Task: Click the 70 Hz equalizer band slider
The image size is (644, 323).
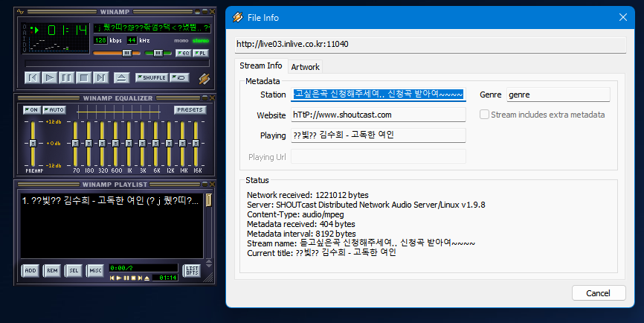Action: pos(76,144)
